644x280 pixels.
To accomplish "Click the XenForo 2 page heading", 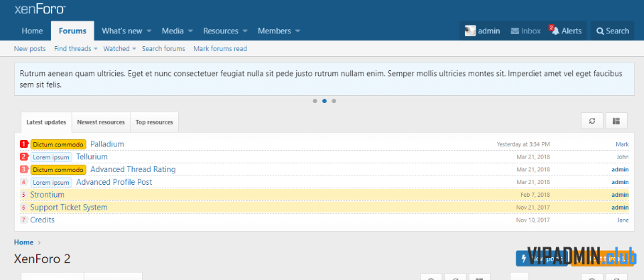I will pos(43,259).
